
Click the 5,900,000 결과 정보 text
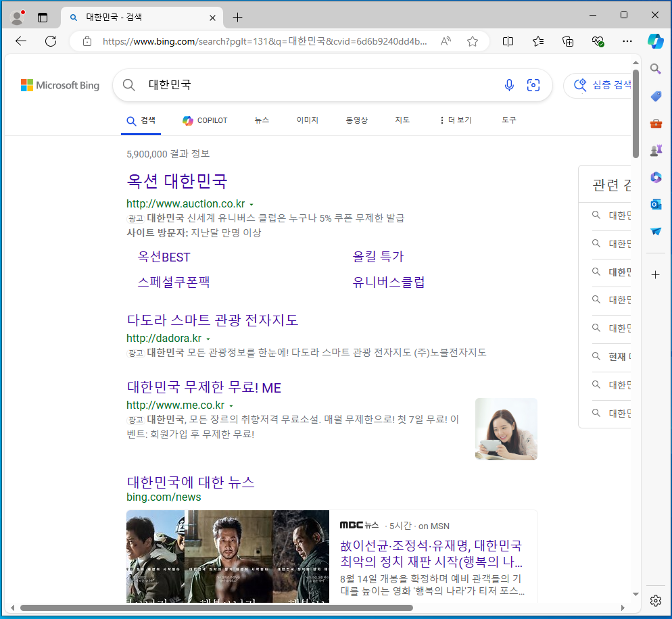point(168,154)
